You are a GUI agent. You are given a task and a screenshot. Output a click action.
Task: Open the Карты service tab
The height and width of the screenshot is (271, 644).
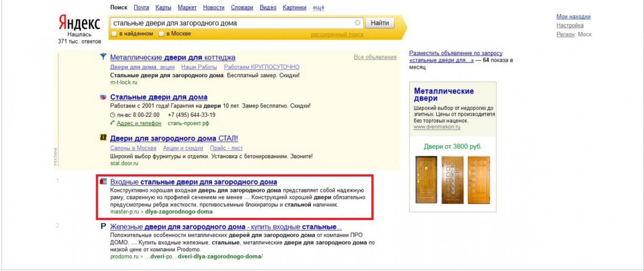pos(163,8)
